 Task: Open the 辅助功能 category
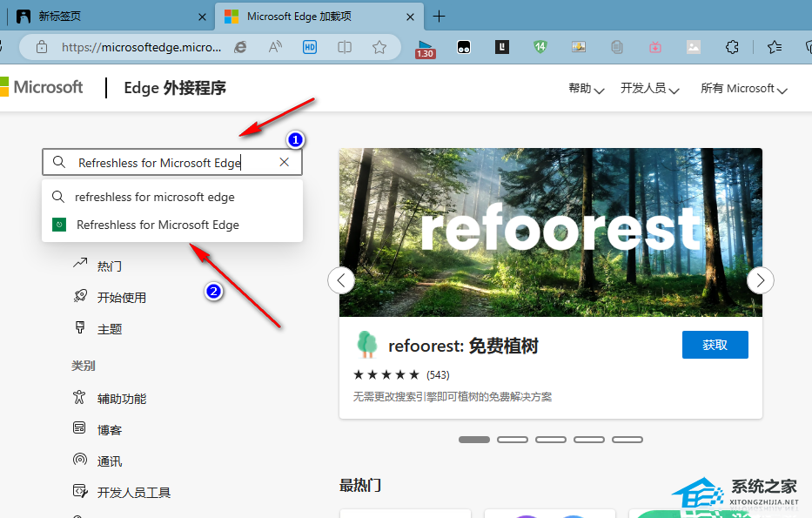coord(110,399)
